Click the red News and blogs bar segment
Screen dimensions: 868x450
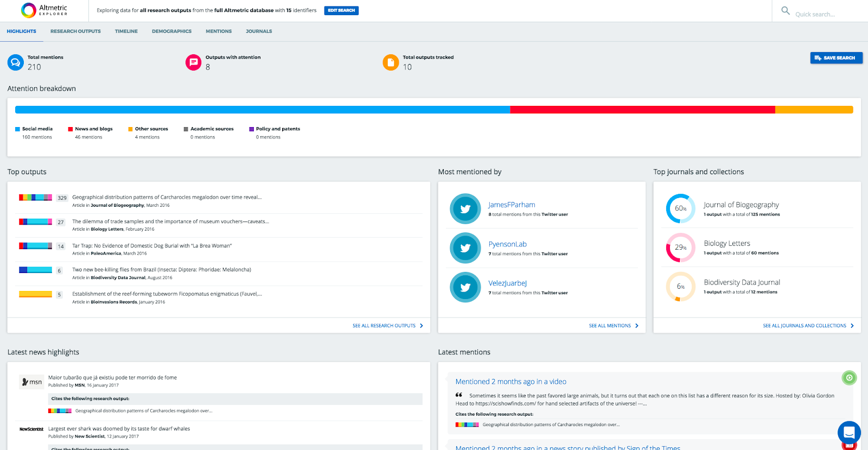point(642,110)
